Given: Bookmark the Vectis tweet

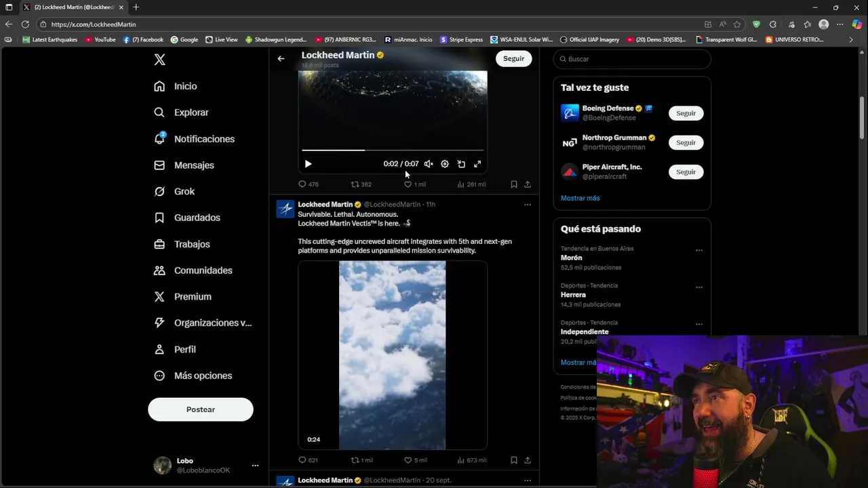Looking at the screenshot, I should 514,460.
